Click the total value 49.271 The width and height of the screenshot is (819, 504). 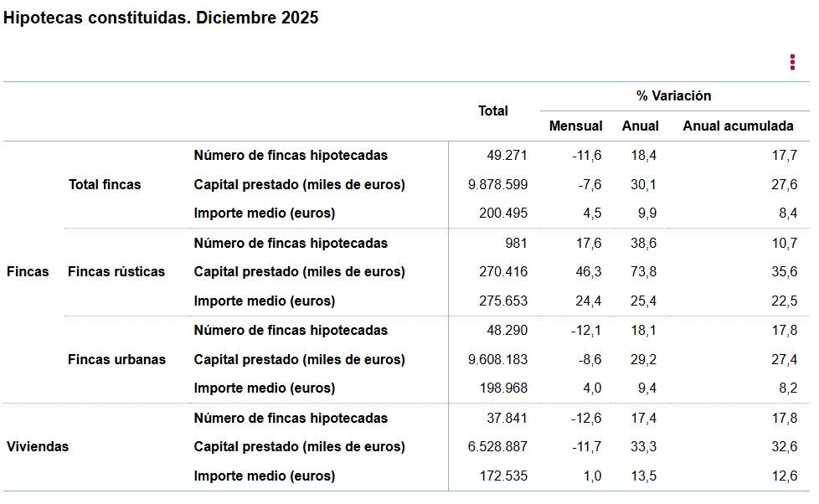[x=507, y=156]
